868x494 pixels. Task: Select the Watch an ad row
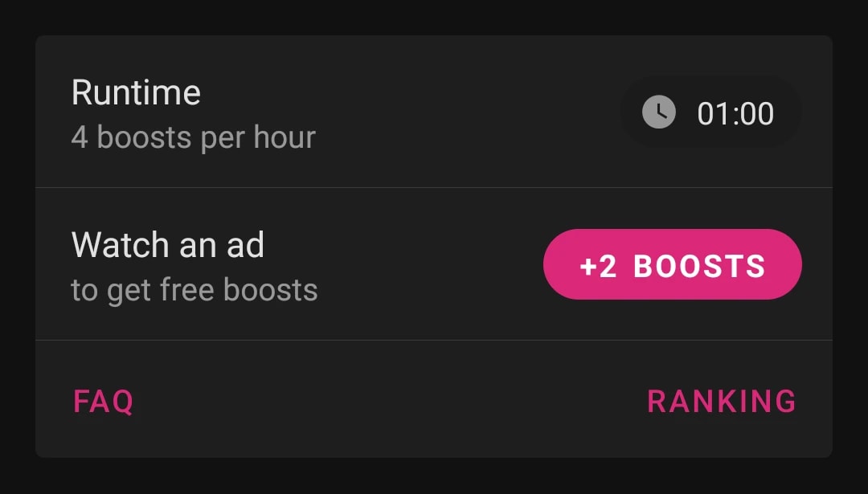(x=434, y=264)
